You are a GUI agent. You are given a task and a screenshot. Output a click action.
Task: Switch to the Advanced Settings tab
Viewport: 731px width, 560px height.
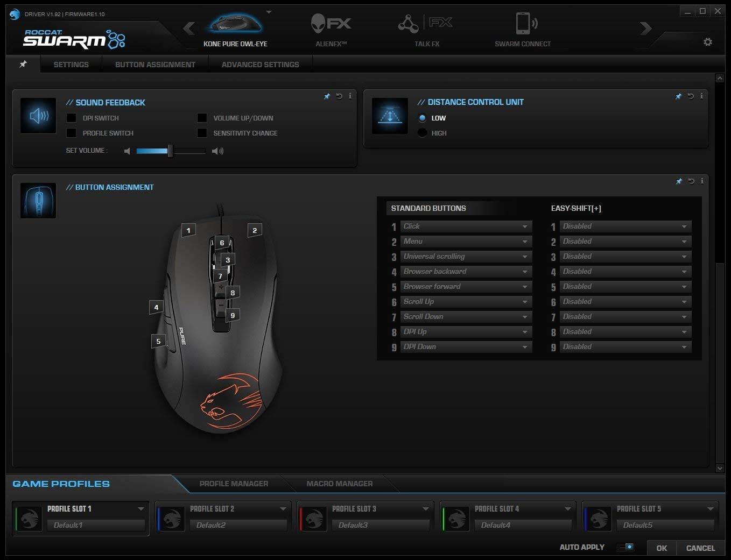tap(260, 64)
